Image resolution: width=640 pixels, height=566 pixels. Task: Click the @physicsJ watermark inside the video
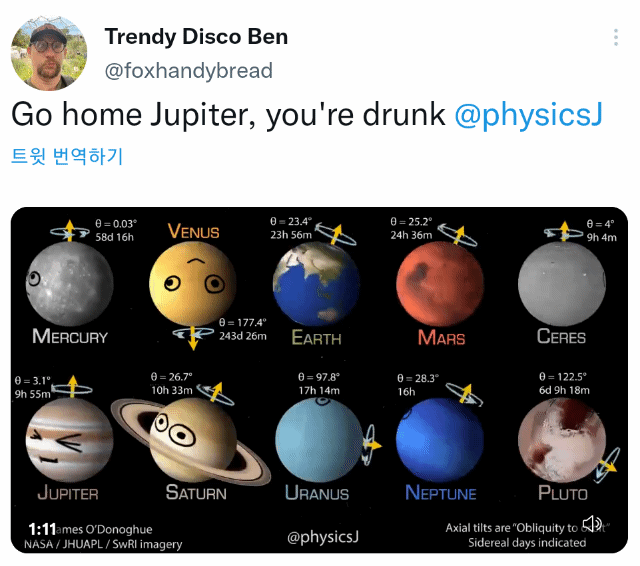[322, 537]
